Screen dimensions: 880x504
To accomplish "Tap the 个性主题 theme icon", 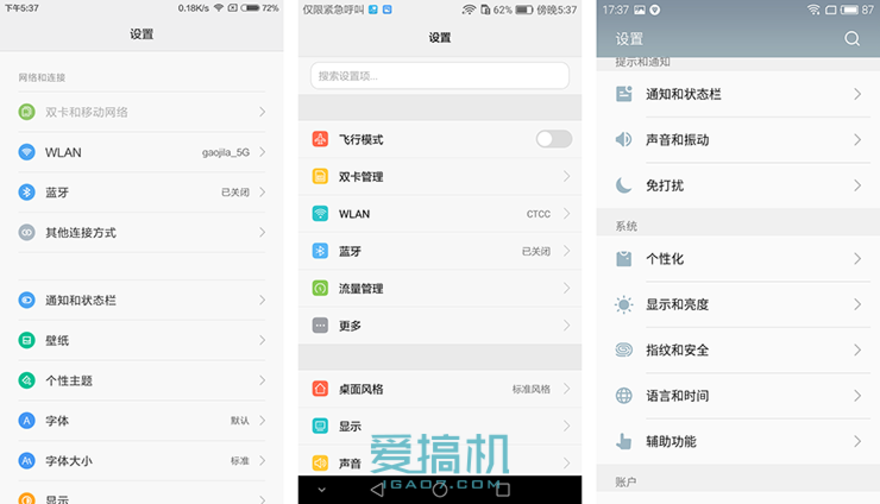I will pyautogui.click(x=26, y=381).
